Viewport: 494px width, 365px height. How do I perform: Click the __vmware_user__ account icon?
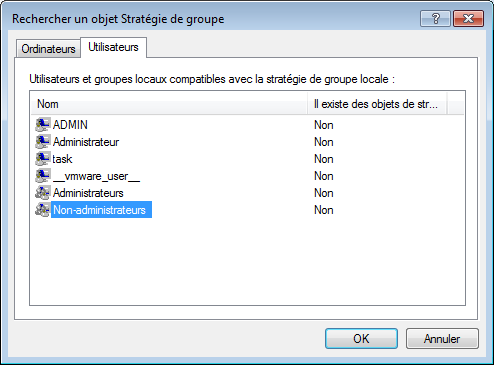click(43, 176)
